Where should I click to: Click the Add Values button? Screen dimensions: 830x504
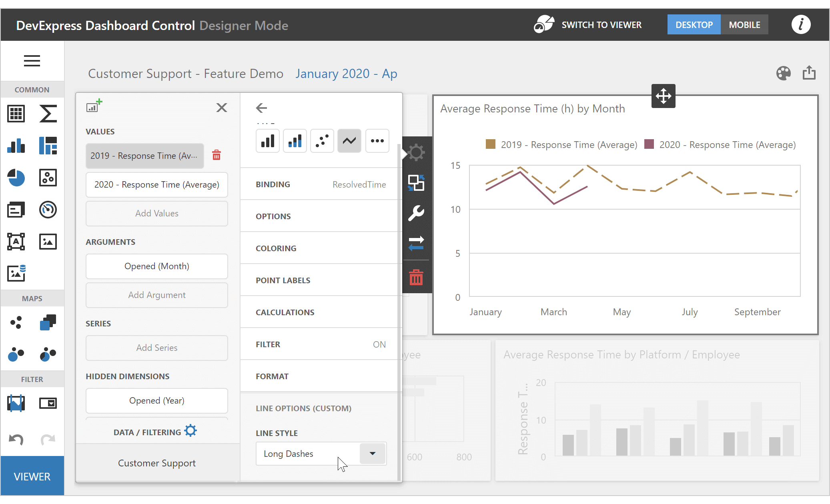click(156, 213)
